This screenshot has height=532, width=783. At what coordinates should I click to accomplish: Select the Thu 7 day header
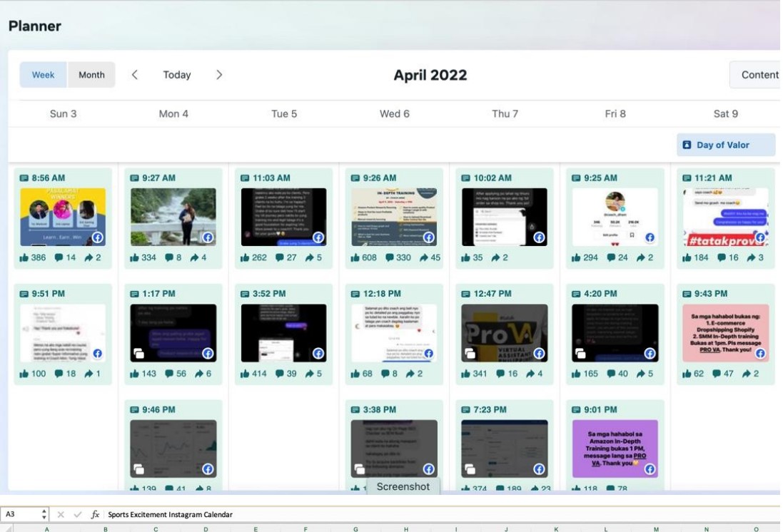(505, 114)
